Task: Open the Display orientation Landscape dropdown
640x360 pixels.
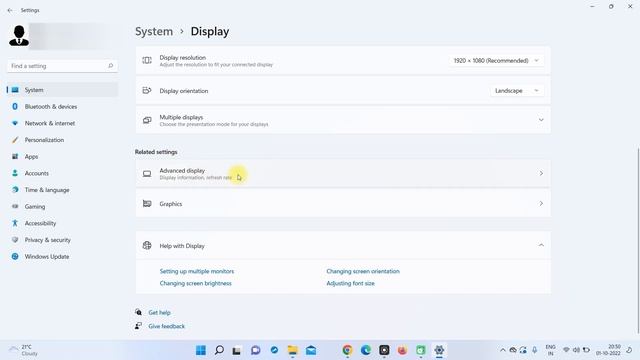Action: tap(516, 91)
